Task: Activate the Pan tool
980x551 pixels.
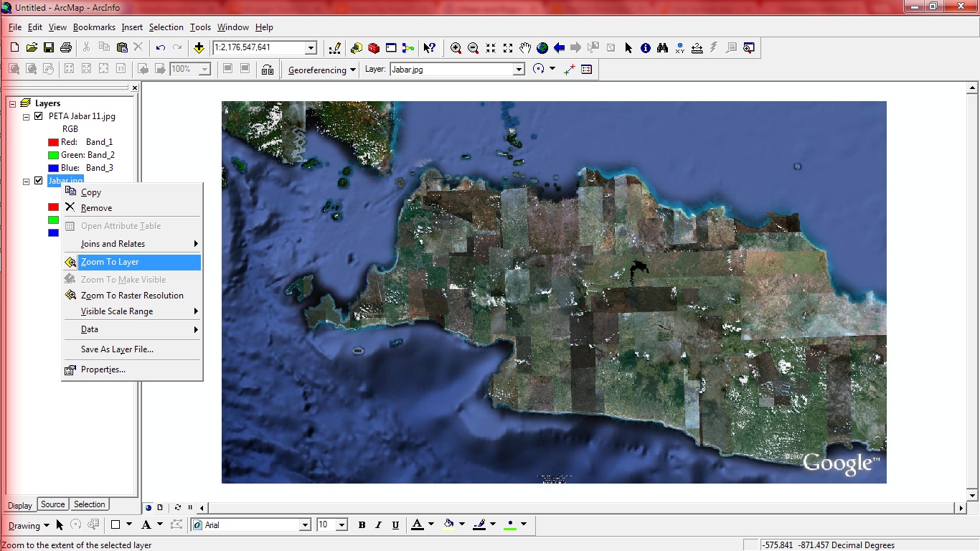Action: [524, 48]
